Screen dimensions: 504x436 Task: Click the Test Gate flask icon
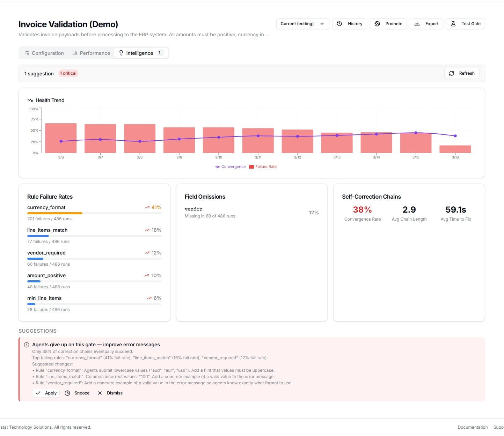(x=453, y=24)
